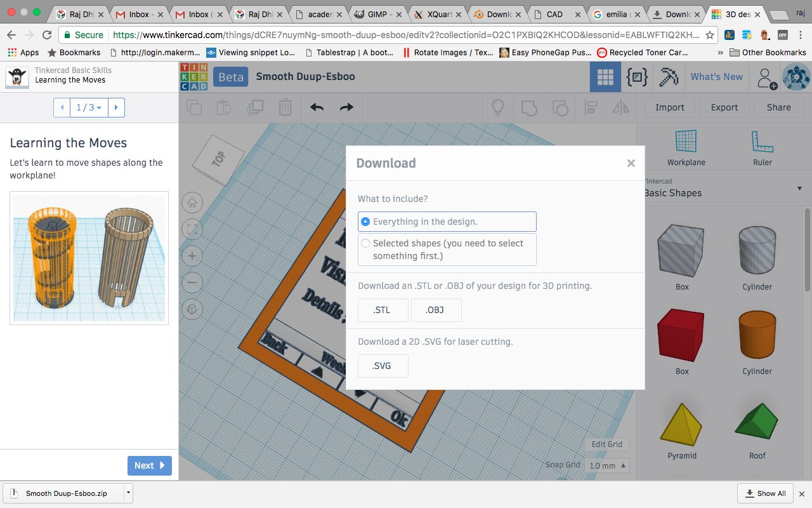Open Smooth Duup-Esboo.zip download
812x508 pixels.
63,493
